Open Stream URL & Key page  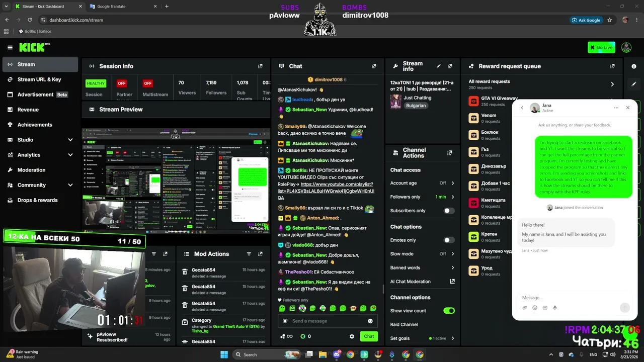40,79
